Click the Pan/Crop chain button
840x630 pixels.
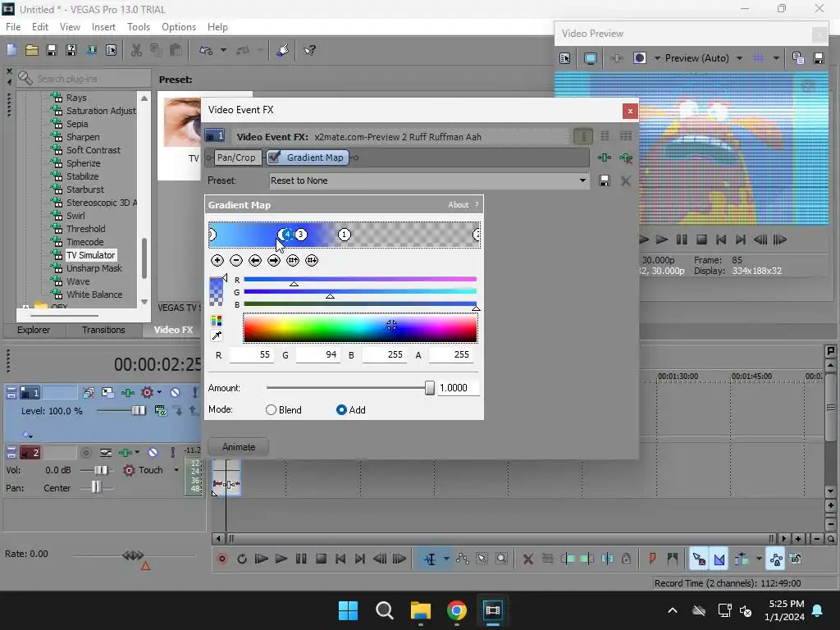tap(236, 157)
